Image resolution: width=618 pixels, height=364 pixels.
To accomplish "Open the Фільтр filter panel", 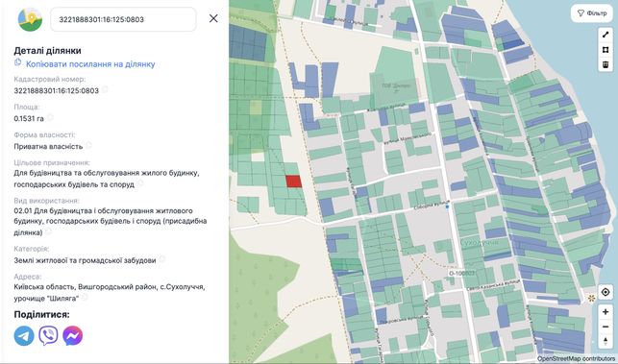I will coord(592,13).
